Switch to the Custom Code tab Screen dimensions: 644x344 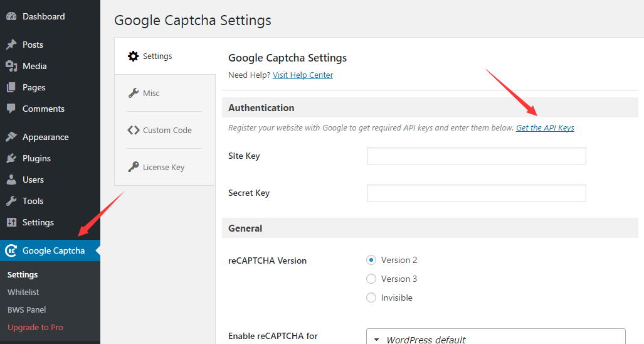(x=165, y=131)
